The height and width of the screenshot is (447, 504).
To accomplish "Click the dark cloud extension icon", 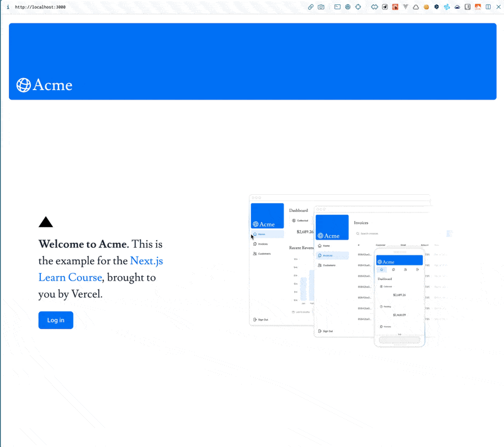I will 457,7.
